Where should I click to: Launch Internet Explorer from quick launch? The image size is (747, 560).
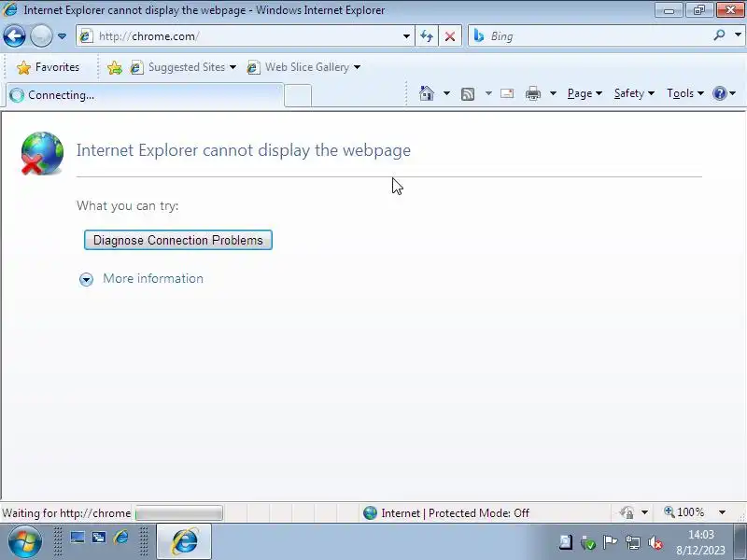point(121,539)
